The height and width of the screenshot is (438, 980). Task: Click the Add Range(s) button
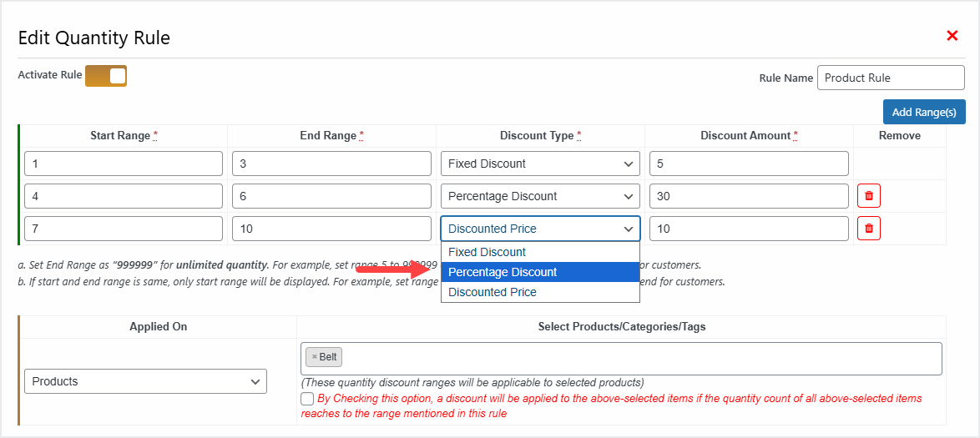[923, 112]
